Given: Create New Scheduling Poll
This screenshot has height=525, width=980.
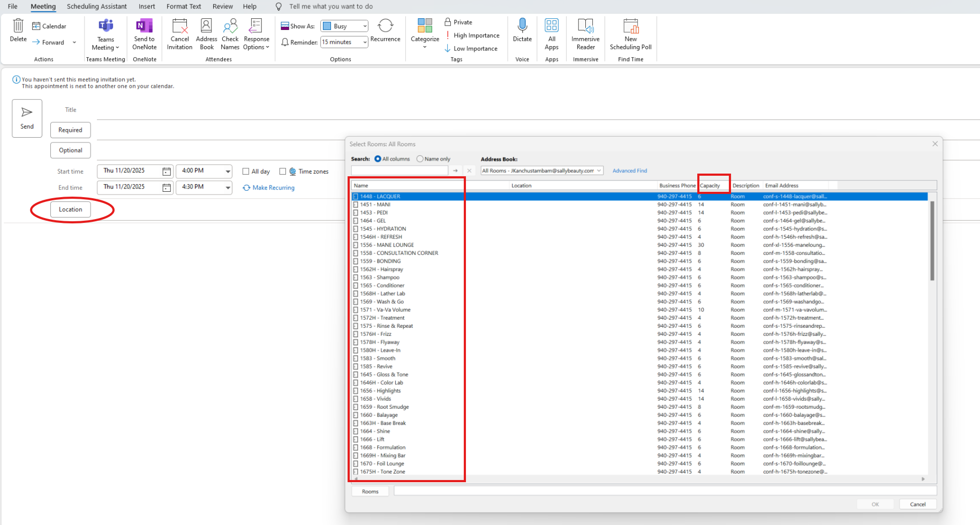Looking at the screenshot, I should coord(631,34).
